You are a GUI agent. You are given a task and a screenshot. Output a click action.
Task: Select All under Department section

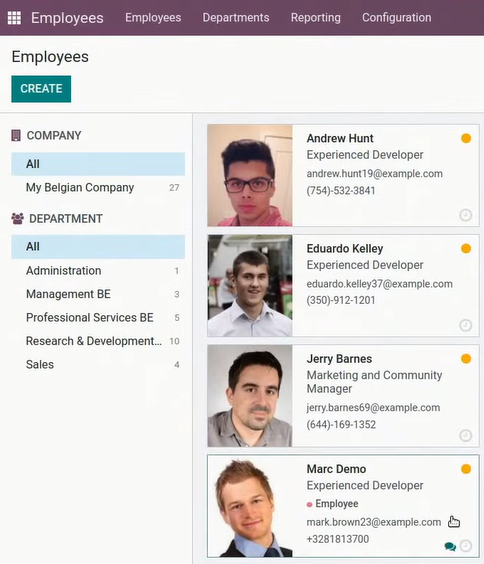click(98, 247)
